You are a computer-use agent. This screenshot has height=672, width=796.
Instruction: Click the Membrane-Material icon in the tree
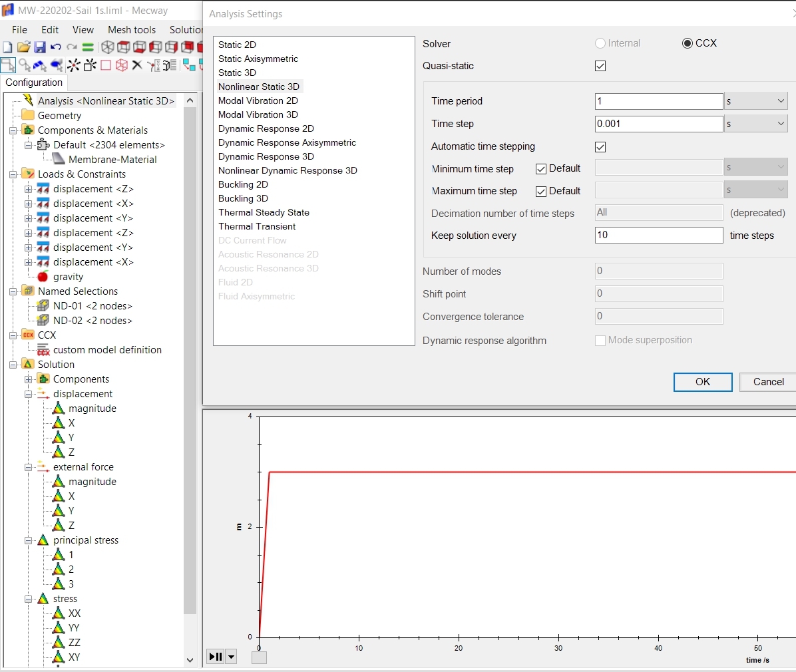pos(59,160)
